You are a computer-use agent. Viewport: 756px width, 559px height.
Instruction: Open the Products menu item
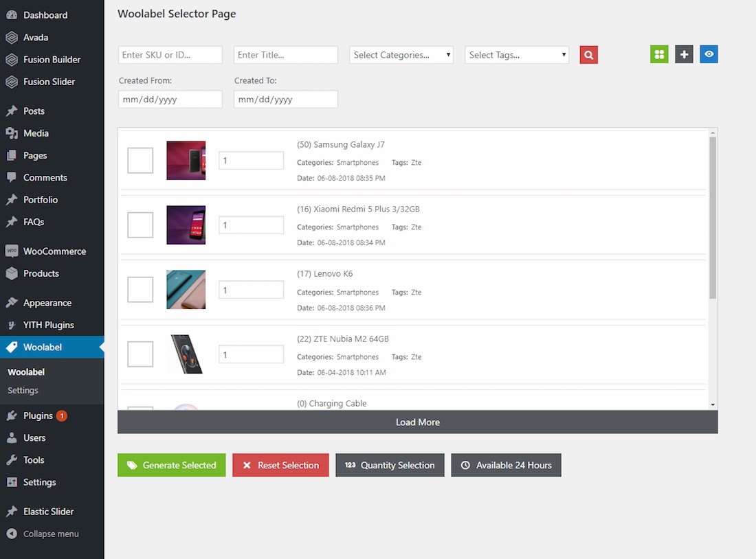coord(52,273)
